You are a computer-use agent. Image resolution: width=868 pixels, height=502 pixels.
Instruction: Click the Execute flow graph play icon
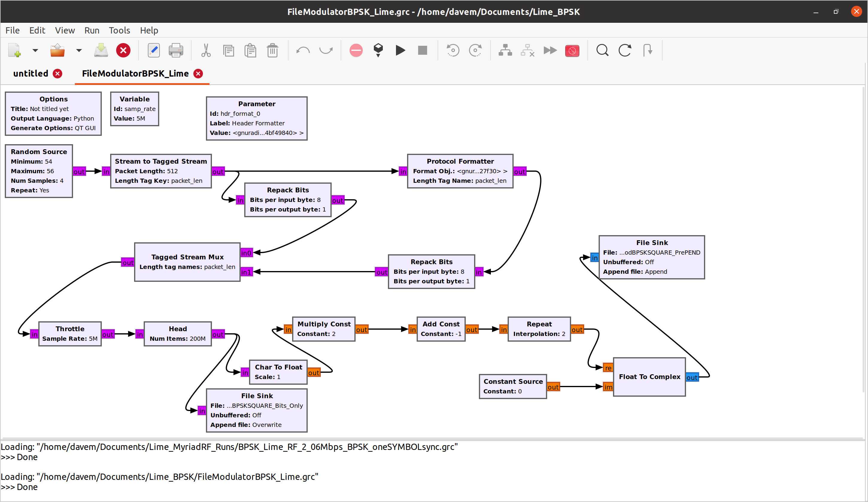[x=400, y=51]
